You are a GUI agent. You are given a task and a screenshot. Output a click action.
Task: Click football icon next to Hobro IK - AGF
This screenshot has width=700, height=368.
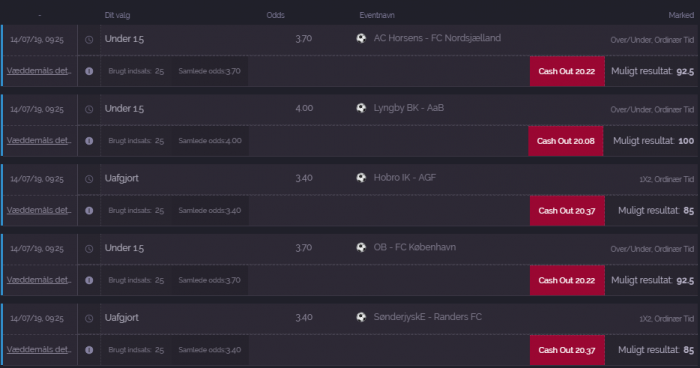[x=361, y=177]
